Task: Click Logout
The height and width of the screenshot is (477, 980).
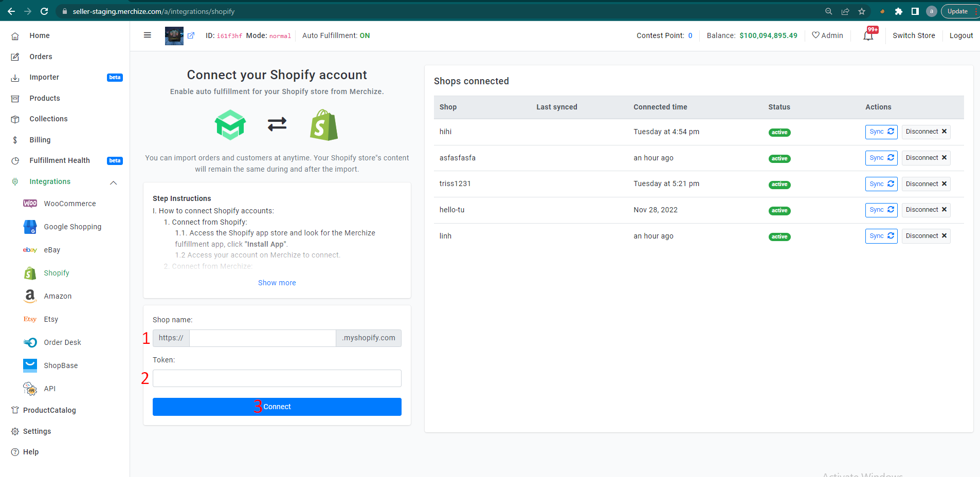Action: point(961,35)
